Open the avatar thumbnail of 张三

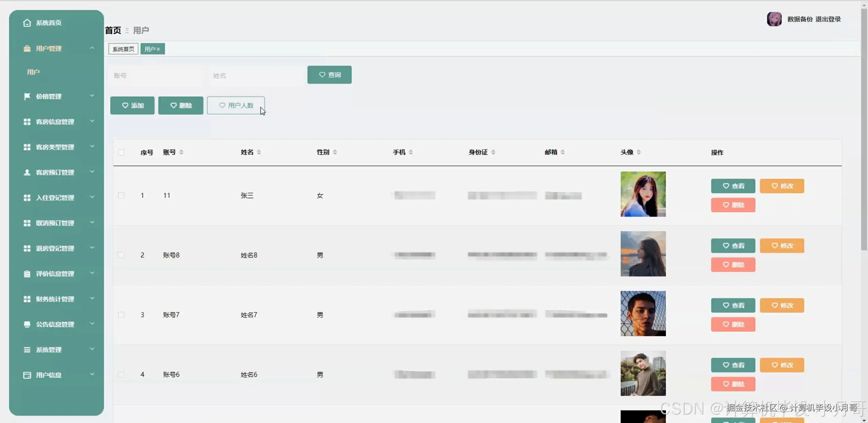click(x=643, y=194)
